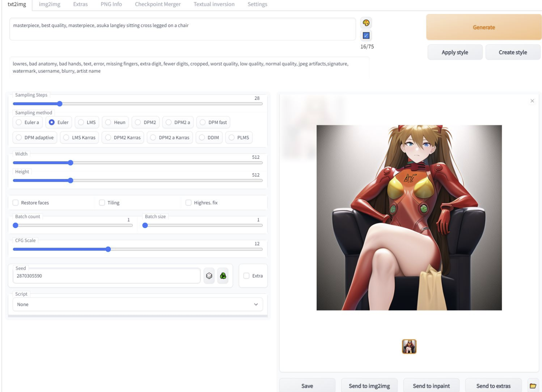Open the Settings tab
This screenshot has height=392, width=542.
(x=257, y=4)
